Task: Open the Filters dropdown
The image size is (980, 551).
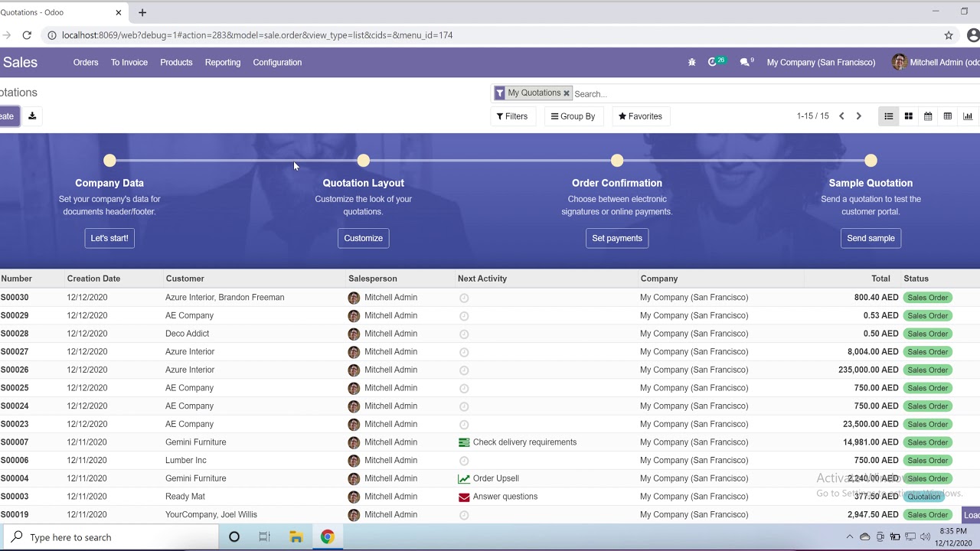Action: [x=512, y=116]
